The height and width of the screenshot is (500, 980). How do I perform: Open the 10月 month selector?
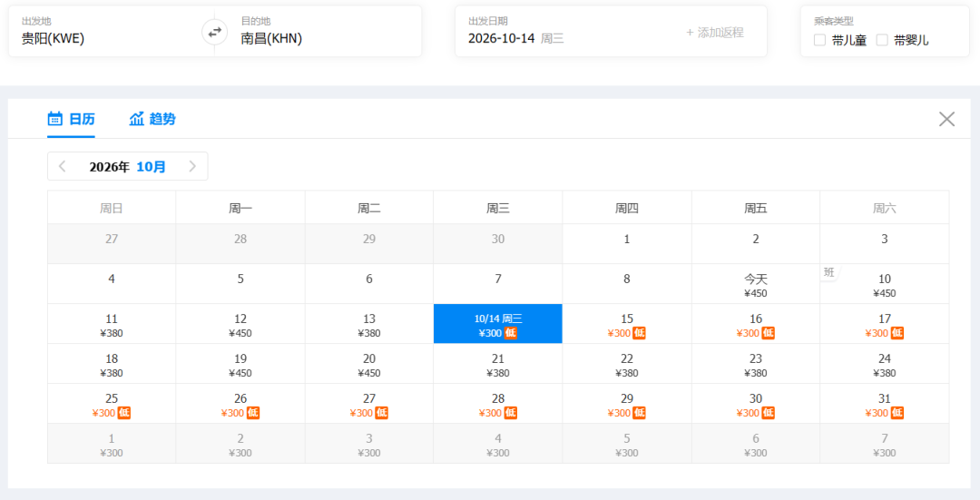coord(151,167)
